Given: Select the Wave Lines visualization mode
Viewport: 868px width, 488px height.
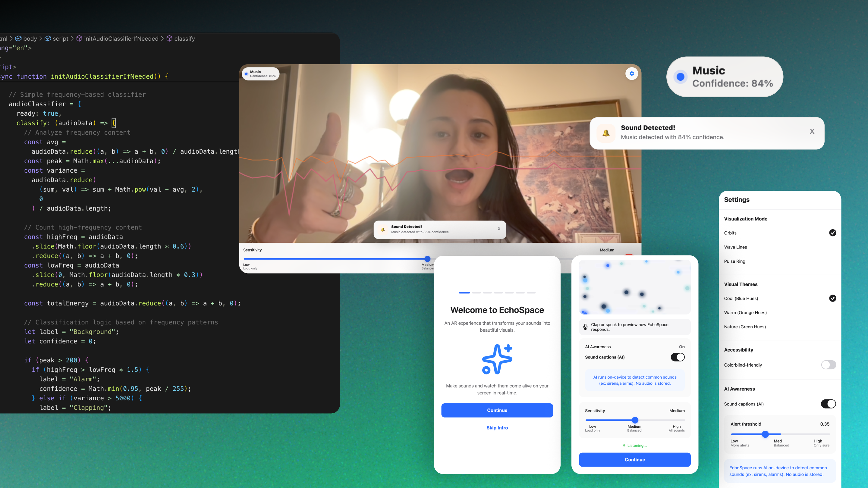Looking at the screenshot, I should (735, 247).
